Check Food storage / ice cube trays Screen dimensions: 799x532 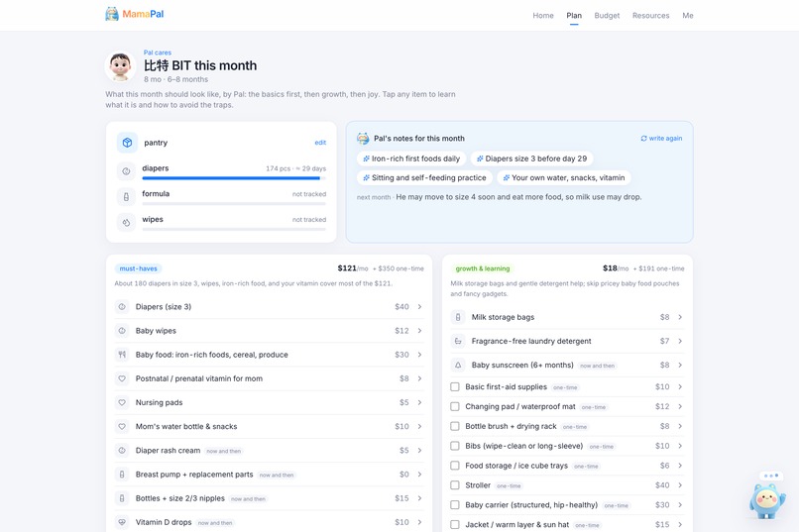click(x=455, y=466)
